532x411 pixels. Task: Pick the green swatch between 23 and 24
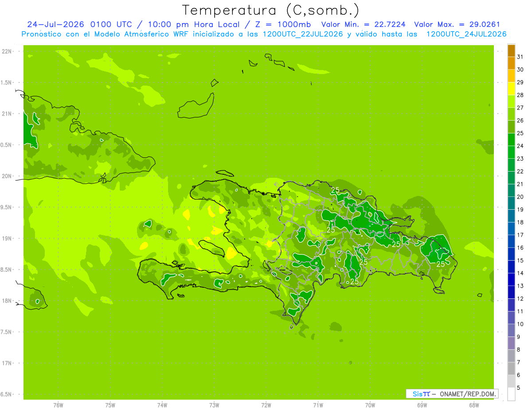pyautogui.click(x=511, y=153)
